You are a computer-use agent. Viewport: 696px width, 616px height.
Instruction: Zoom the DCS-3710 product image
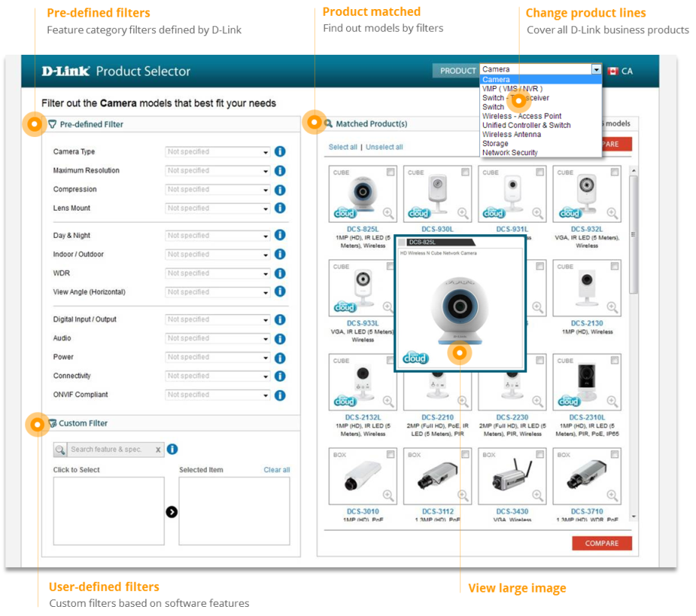click(612, 495)
